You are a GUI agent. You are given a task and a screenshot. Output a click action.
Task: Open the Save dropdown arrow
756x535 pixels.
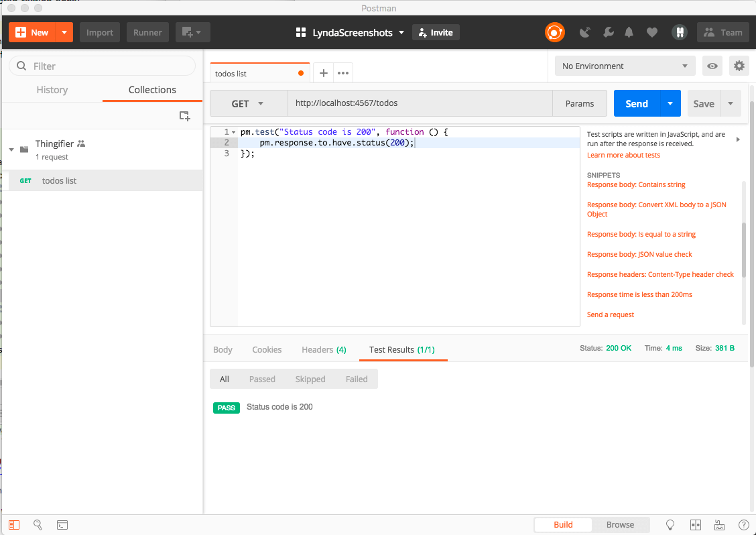pos(731,103)
